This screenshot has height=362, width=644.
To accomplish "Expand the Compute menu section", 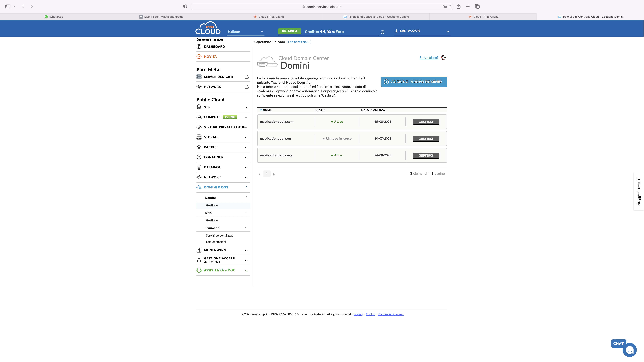I will [x=246, y=117].
